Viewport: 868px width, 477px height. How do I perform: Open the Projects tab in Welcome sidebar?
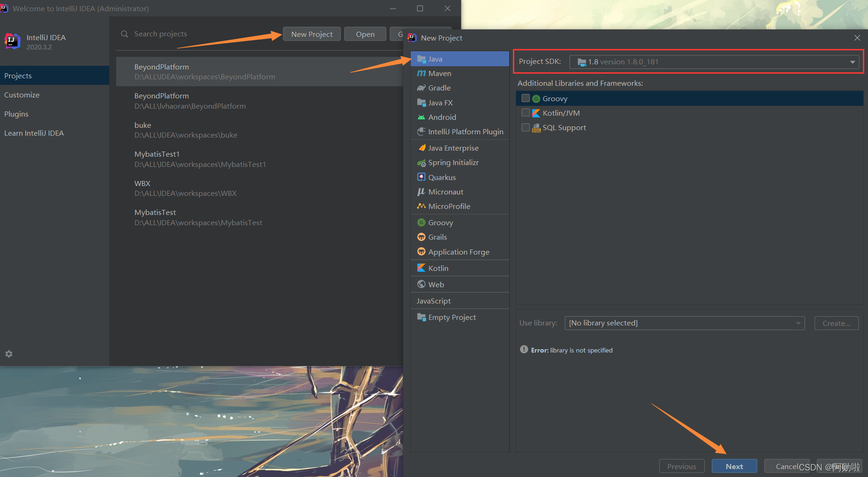point(55,76)
